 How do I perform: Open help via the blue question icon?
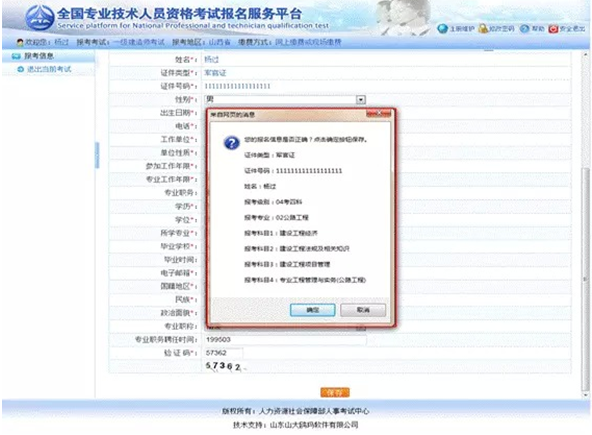tap(524, 29)
